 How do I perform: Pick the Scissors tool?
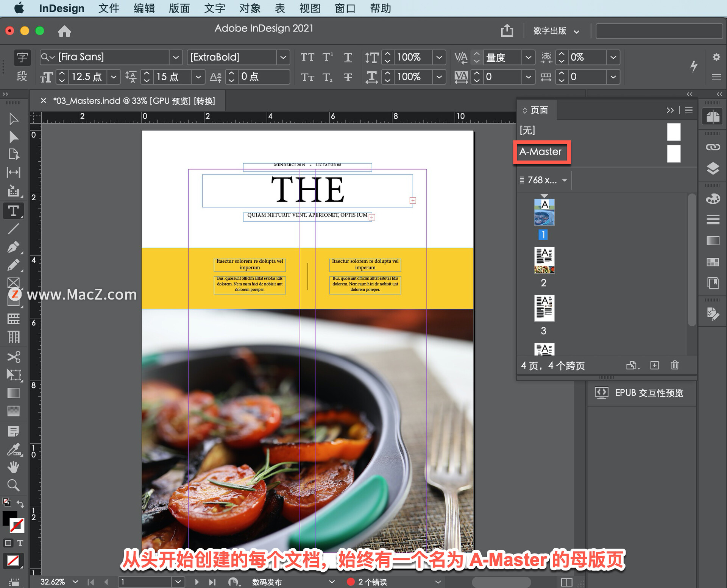click(x=14, y=357)
